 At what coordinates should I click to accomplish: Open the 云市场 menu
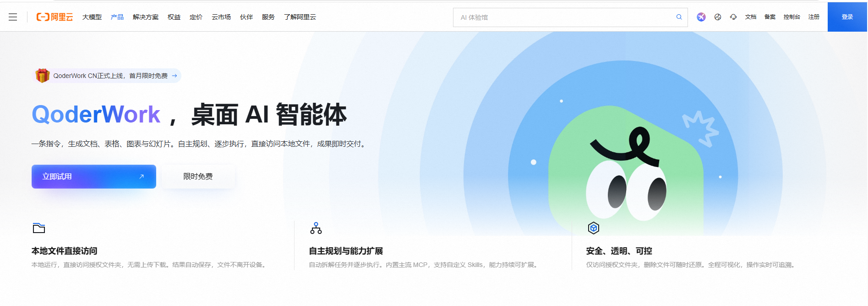click(x=221, y=17)
